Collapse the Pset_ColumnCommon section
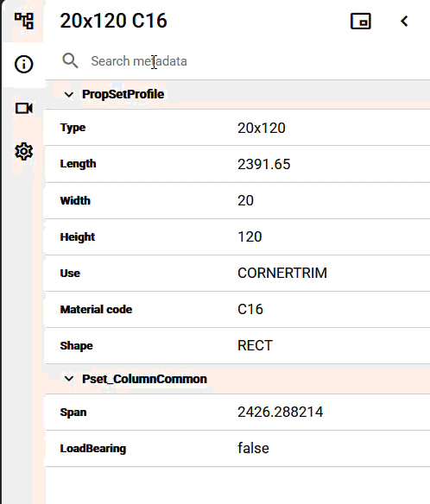Viewport: 430px width, 504px height. click(69, 379)
